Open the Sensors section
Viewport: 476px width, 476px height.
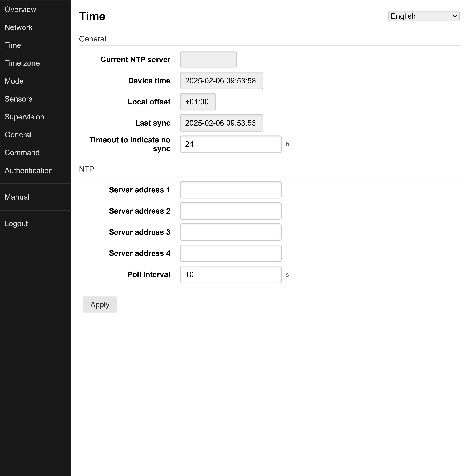coord(18,99)
